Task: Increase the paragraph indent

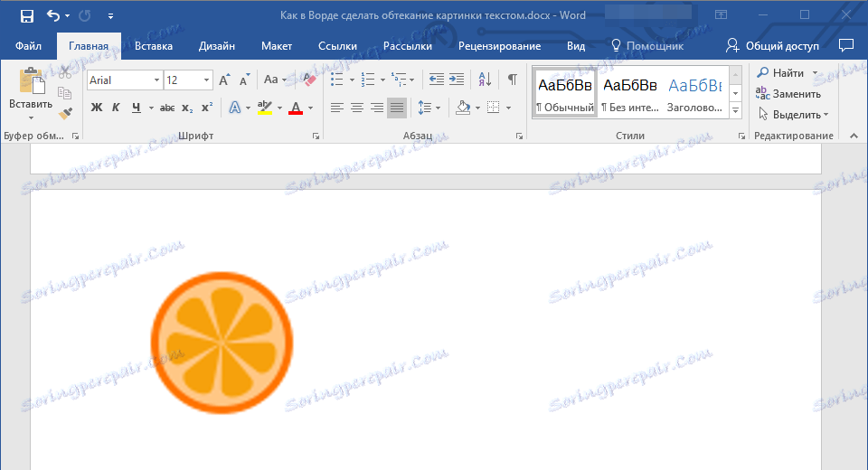Action: coord(457,80)
